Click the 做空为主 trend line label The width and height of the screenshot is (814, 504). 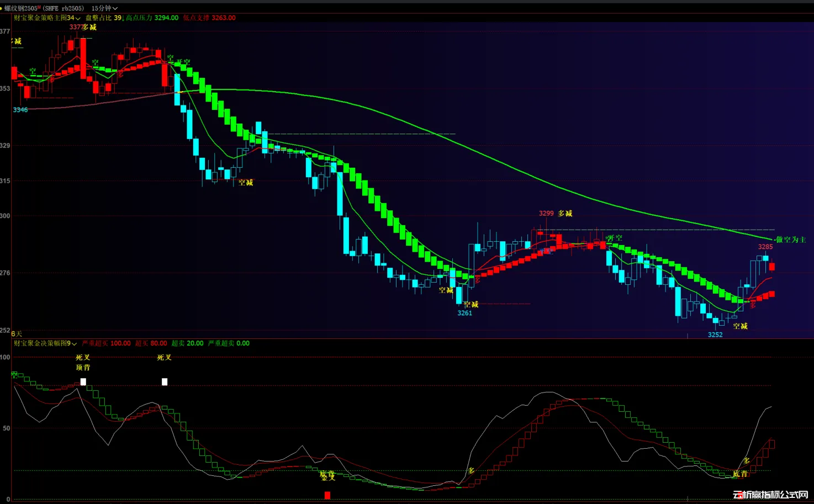791,240
